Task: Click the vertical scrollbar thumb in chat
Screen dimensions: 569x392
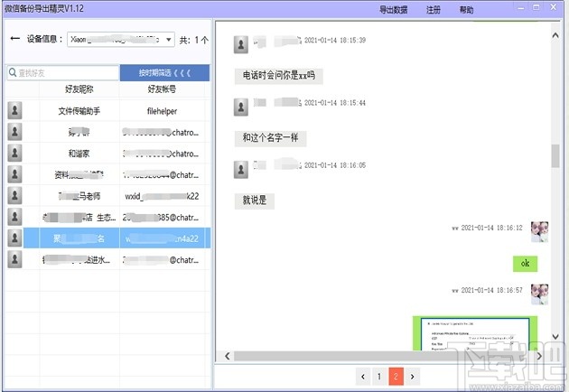Action: (x=555, y=156)
